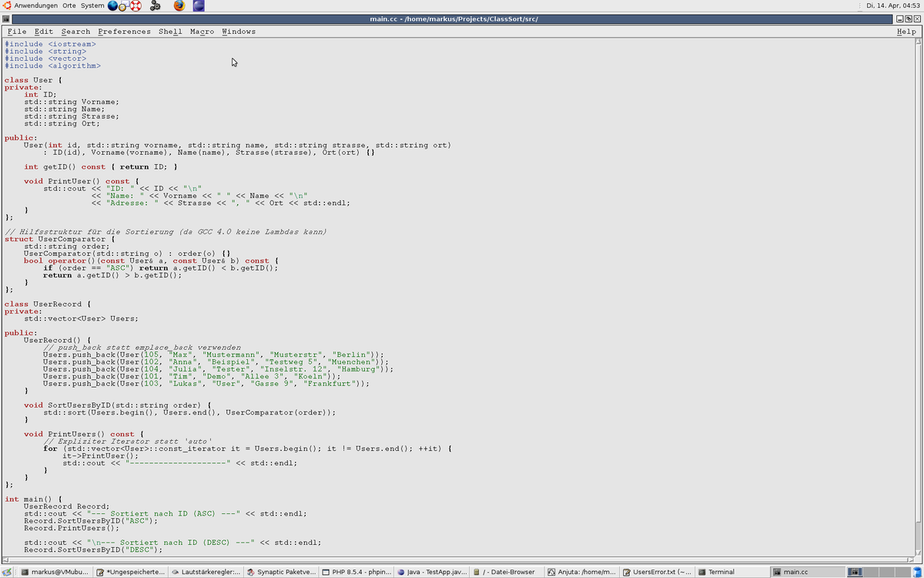Switch to Datei-Browser taskbar window

tap(508, 572)
